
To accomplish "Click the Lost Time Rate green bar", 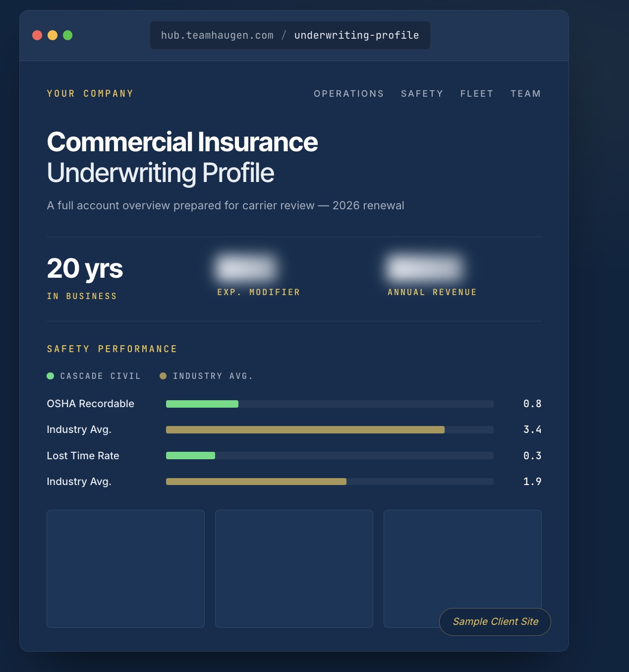I will [x=190, y=455].
